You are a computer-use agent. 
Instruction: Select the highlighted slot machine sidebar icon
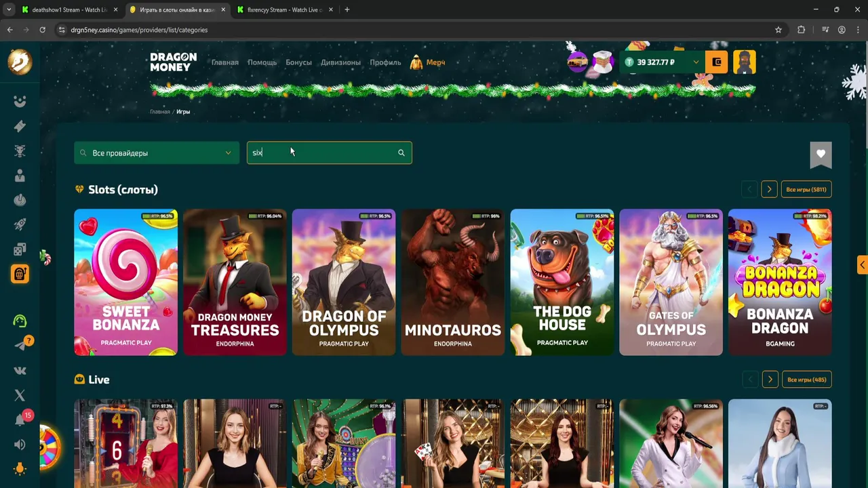point(20,274)
